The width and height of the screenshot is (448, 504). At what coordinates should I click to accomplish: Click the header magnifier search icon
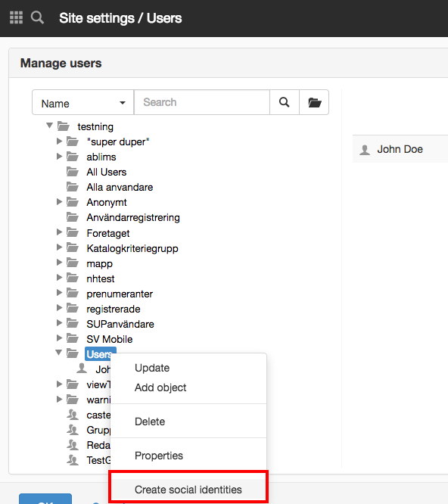click(x=37, y=17)
